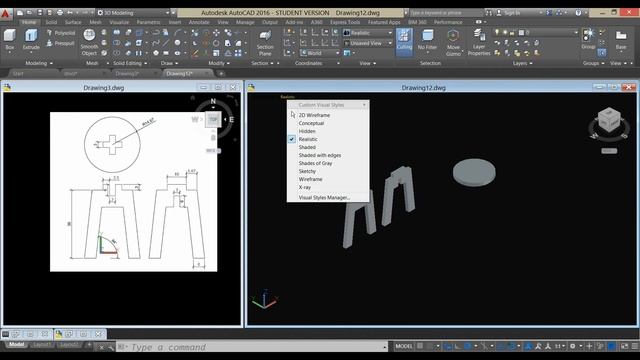The width and height of the screenshot is (640, 360).
Task: Expand the Draw panel
Action: (169, 63)
